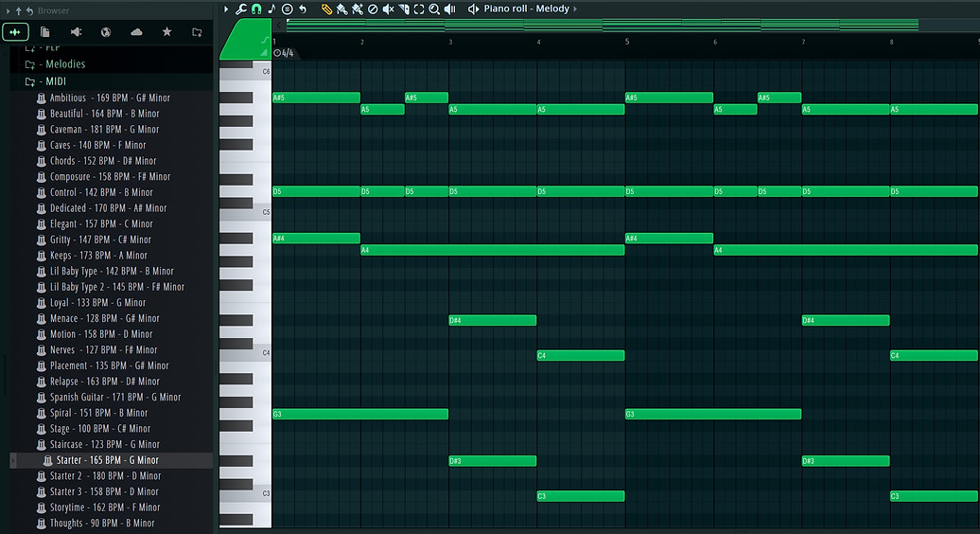Select the Slice tool
This screenshot has width=980, height=534.
[x=404, y=9]
